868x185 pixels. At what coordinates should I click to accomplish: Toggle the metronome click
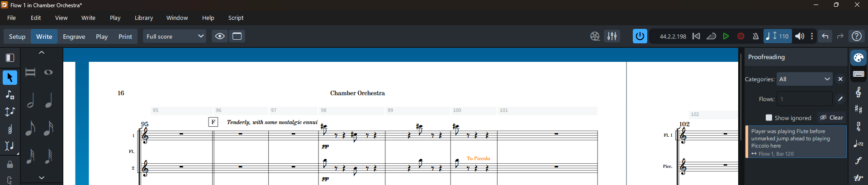click(755, 37)
